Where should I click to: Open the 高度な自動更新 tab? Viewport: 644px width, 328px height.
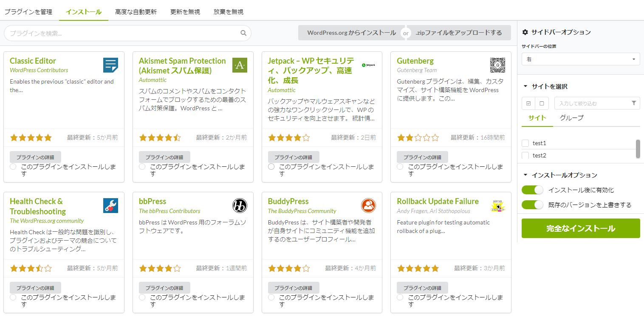[x=136, y=12]
